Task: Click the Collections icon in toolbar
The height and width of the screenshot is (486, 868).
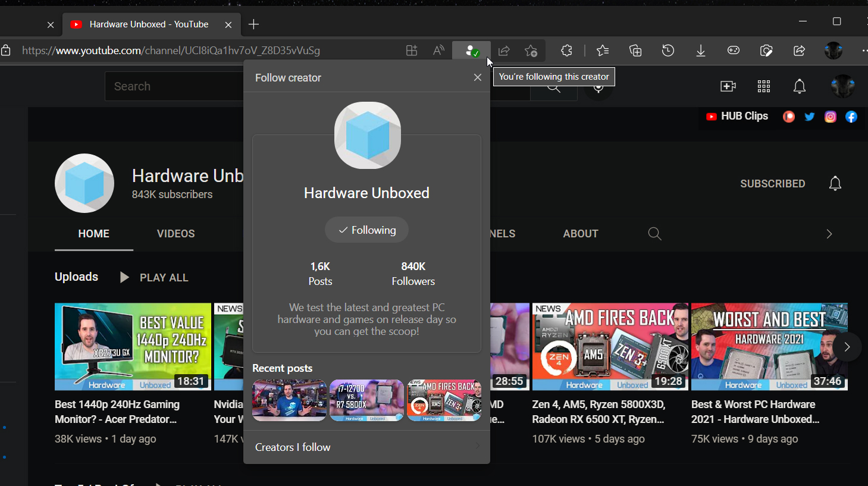Action: 635,51
